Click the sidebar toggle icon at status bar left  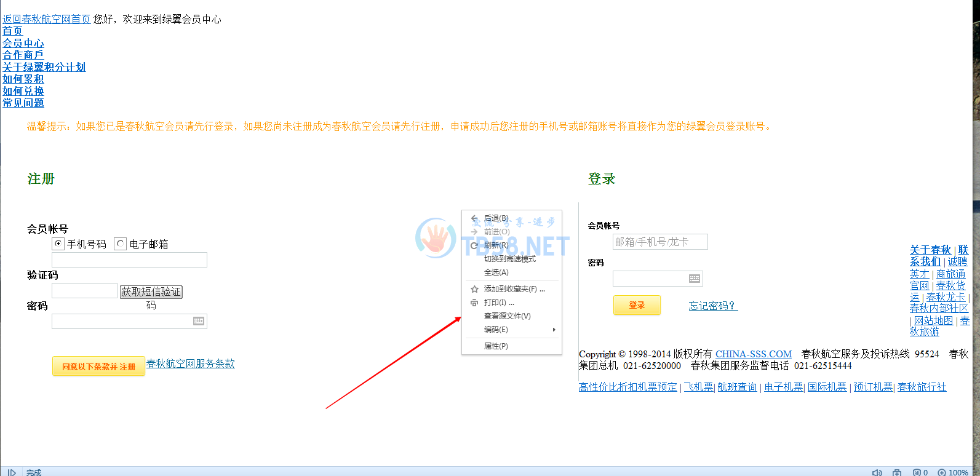click(x=12, y=472)
